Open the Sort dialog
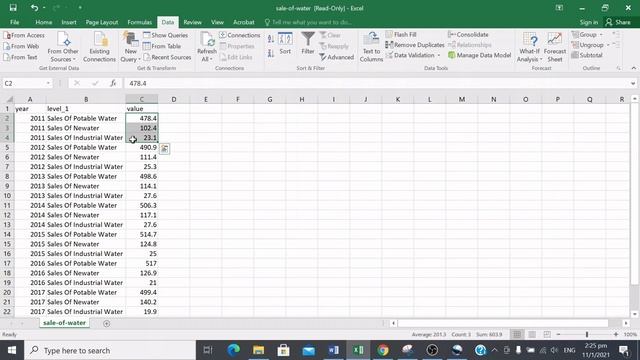The height and width of the screenshot is (360, 640). point(285,44)
